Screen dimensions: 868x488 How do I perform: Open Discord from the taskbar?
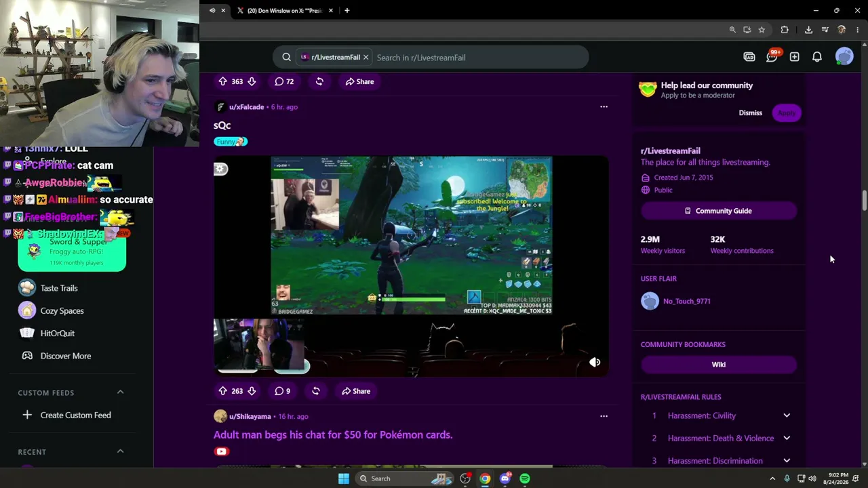(505, 479)
